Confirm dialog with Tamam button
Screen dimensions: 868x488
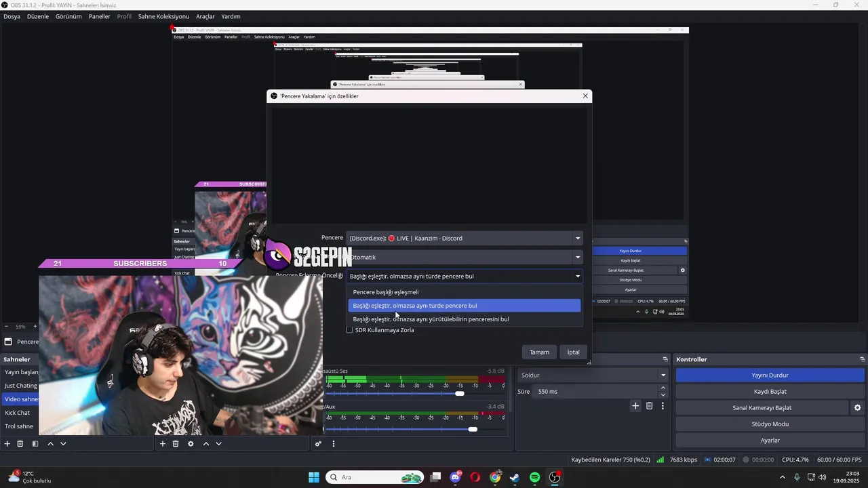point(539,352)
